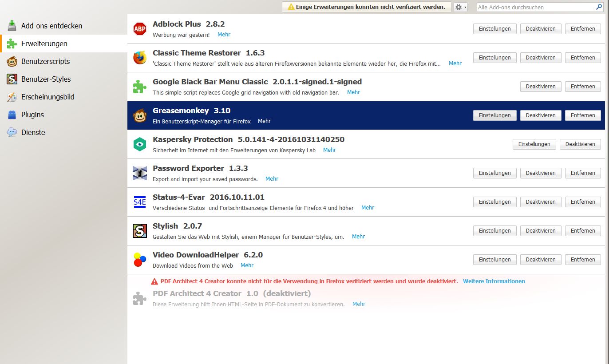
Task: Click Mehr link for PDF Architect 4 Creator
Action: (359, 304)
